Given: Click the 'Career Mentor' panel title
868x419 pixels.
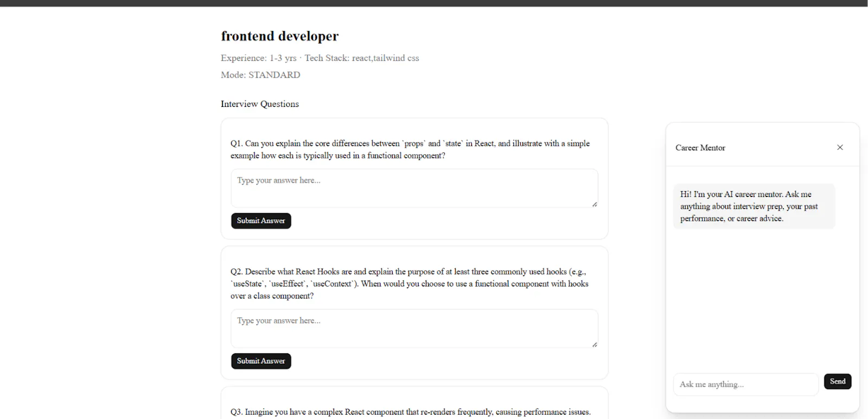Looking at the screenshot, I should (x=700, y=148).
